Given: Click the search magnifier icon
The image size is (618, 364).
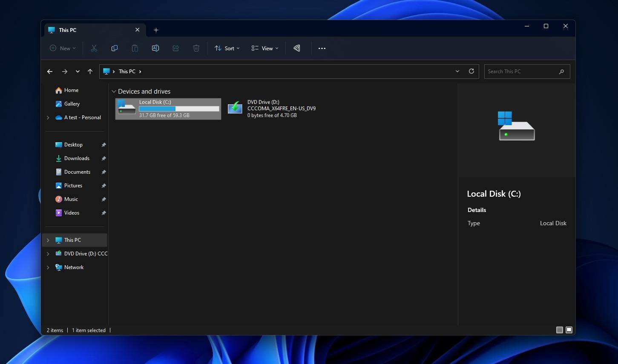Looking at the screenshot, I should pos(561,71).
